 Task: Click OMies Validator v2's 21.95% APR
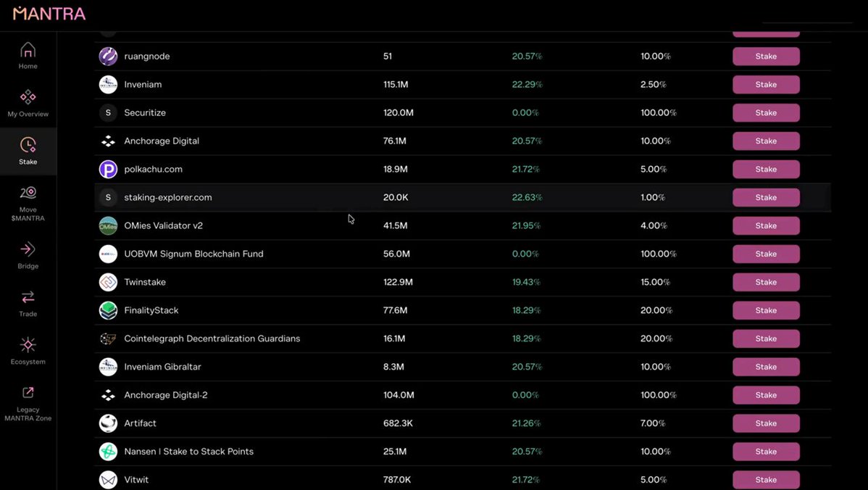[527, 225]
